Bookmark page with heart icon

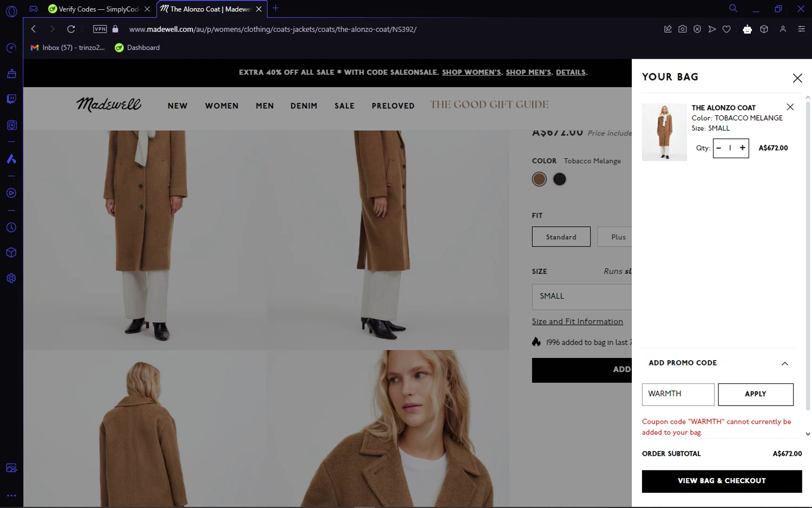pyautogui.click(x=726, y=29)
